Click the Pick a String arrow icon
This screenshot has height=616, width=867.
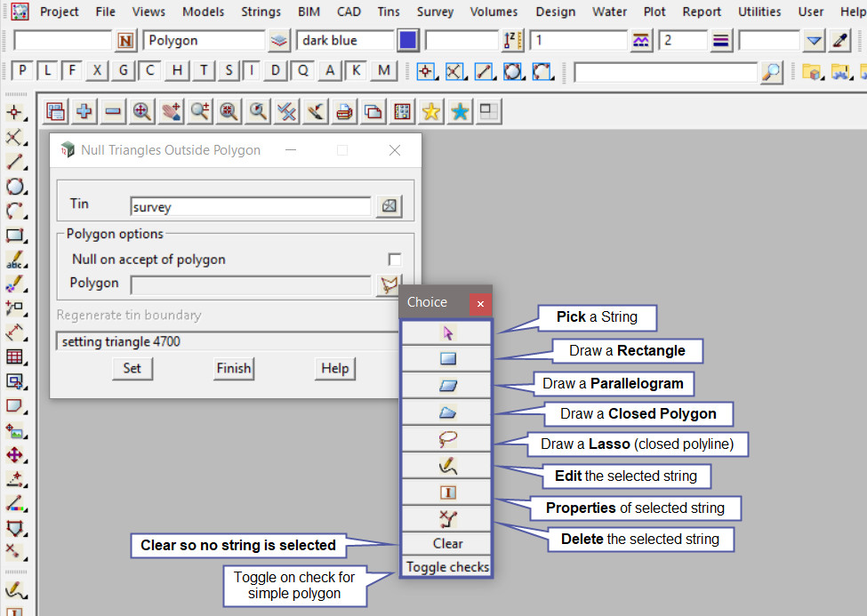click(x=446, y=332)
